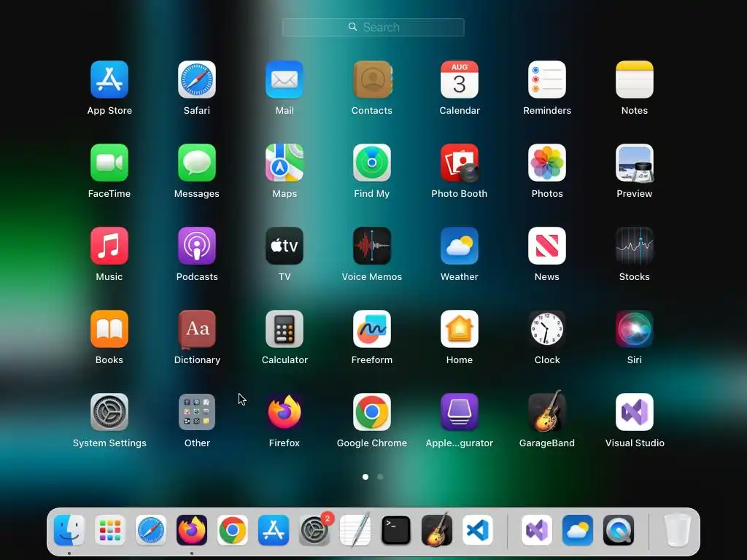
Task: Open the Stocks app
Action: point(635,246)
